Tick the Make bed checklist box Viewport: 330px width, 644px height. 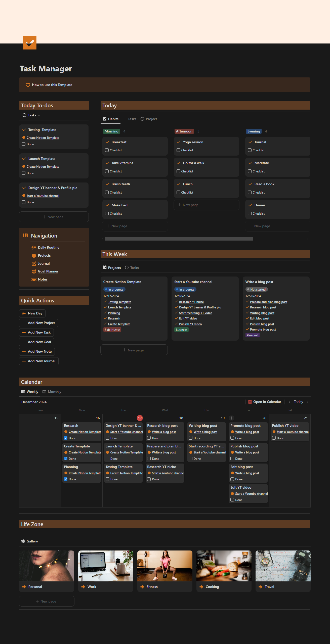coord(107,213)
